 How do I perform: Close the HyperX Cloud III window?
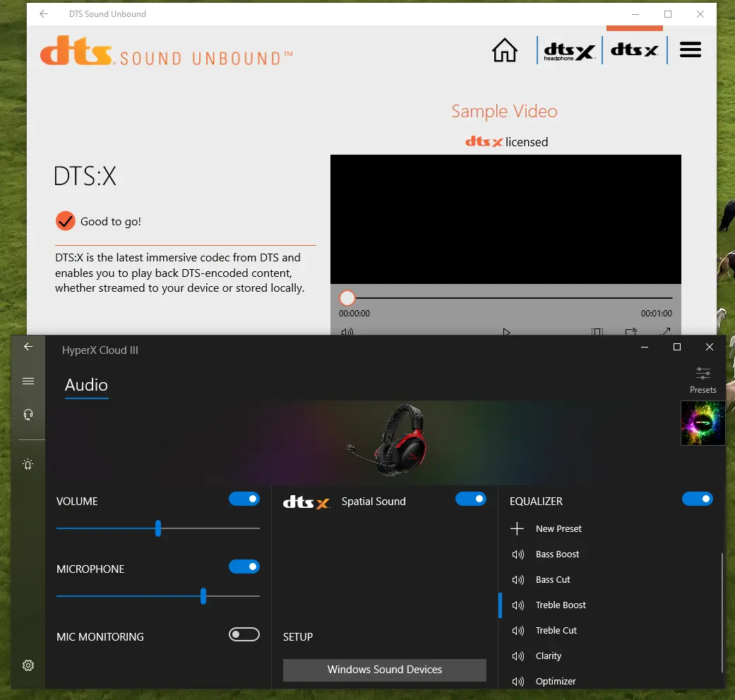709,347
